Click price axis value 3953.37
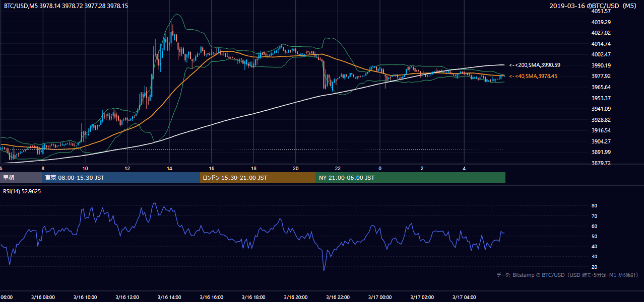Image resolution: width=644 pixels, height=302 pixels. (x=601, y=98)
